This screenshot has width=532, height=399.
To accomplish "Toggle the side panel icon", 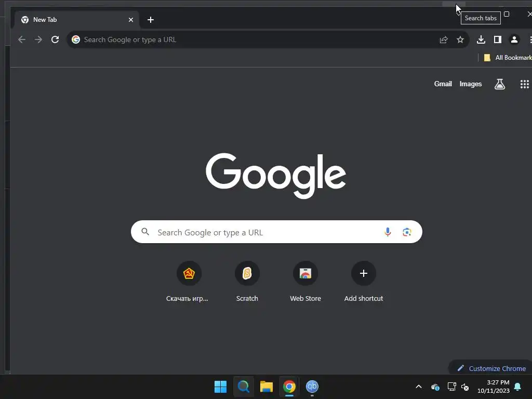I will [497, 39].
